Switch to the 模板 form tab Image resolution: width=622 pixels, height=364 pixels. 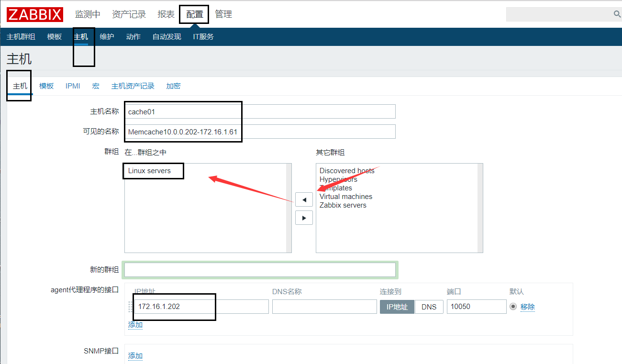46,86
